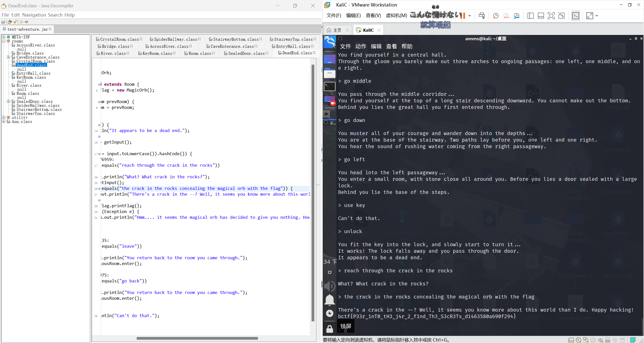Image resolution: width=644 pixels, height=343 pixels.
Task: Click the power manager lightning icon
Action: 330,313
